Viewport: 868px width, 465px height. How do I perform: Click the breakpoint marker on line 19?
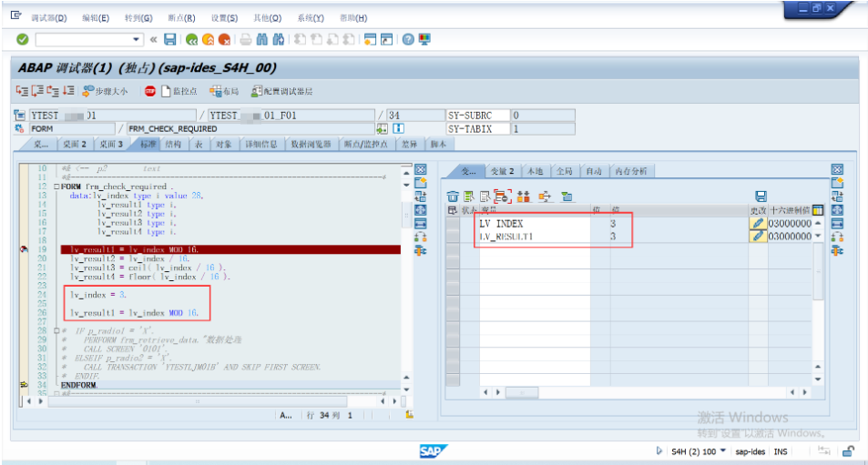tap(24, 249)
